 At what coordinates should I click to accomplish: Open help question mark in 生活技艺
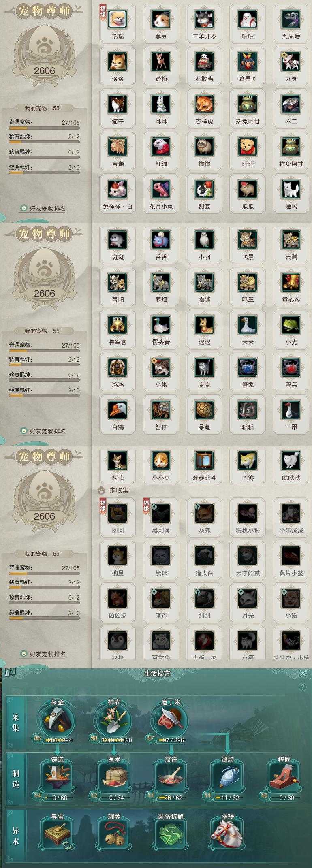[302, 687]
